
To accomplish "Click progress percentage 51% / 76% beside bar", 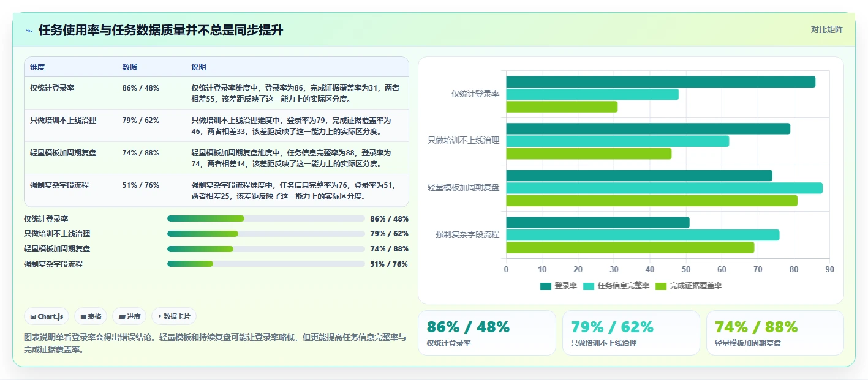I will 389,264.
